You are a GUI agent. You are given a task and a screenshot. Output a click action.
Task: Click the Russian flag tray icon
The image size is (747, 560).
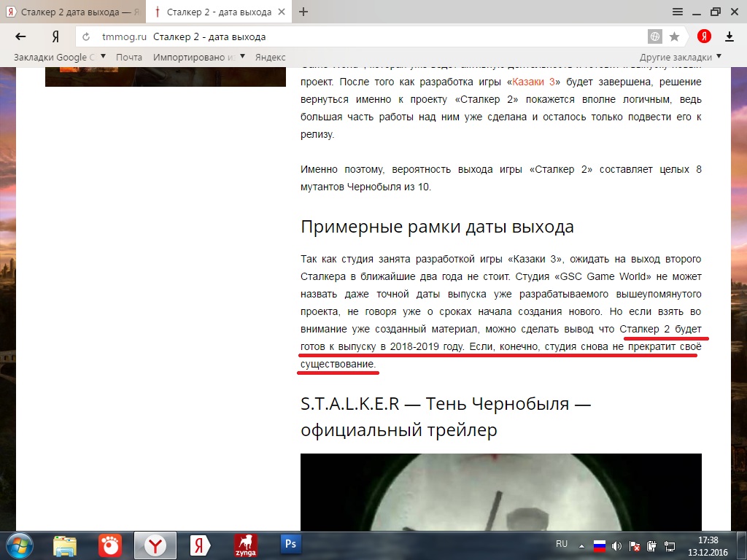600,545
